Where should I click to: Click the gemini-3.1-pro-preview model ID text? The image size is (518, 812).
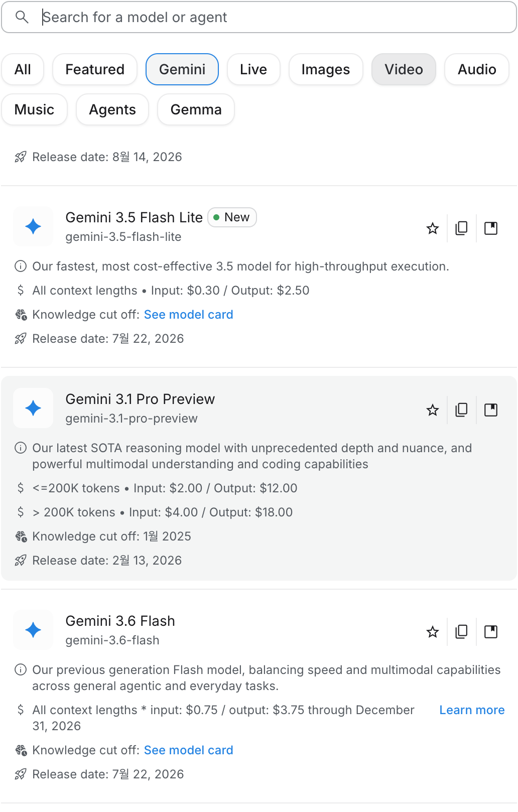[132, 419]
